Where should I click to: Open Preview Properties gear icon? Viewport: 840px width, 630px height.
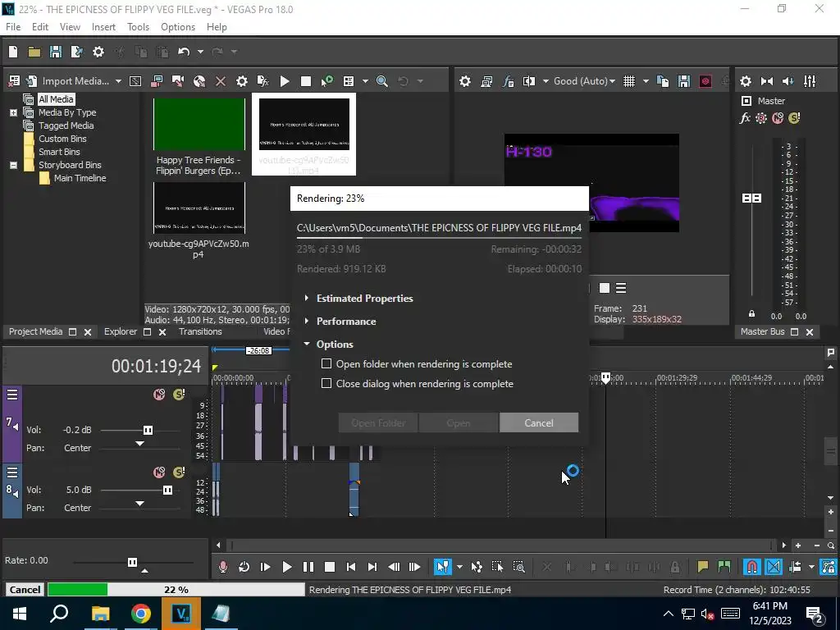coord(465,81)
